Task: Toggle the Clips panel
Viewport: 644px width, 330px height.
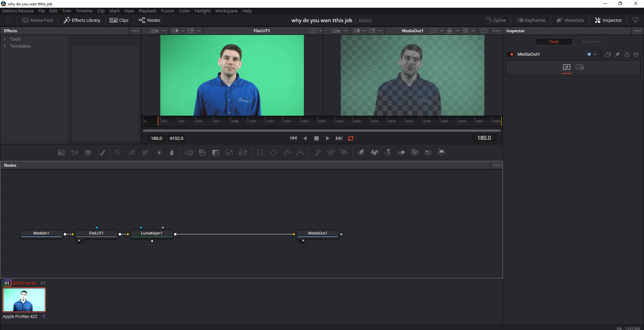Action: point(119,20)
